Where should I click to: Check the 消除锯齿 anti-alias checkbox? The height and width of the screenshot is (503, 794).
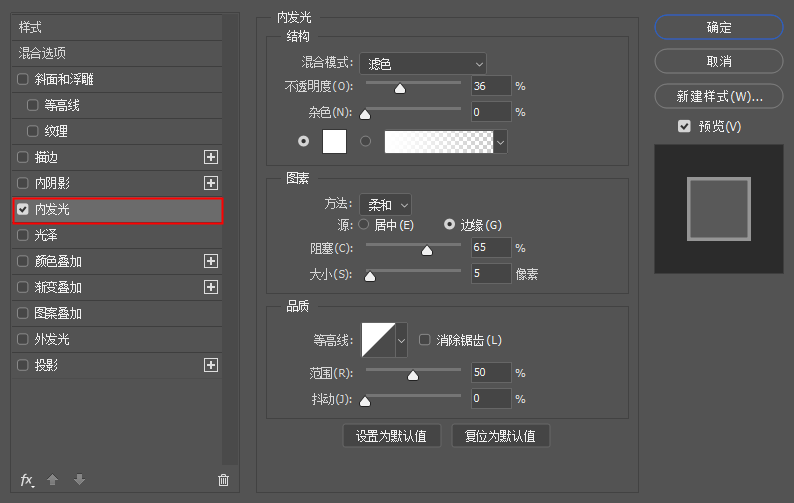(x=424, y=339)
